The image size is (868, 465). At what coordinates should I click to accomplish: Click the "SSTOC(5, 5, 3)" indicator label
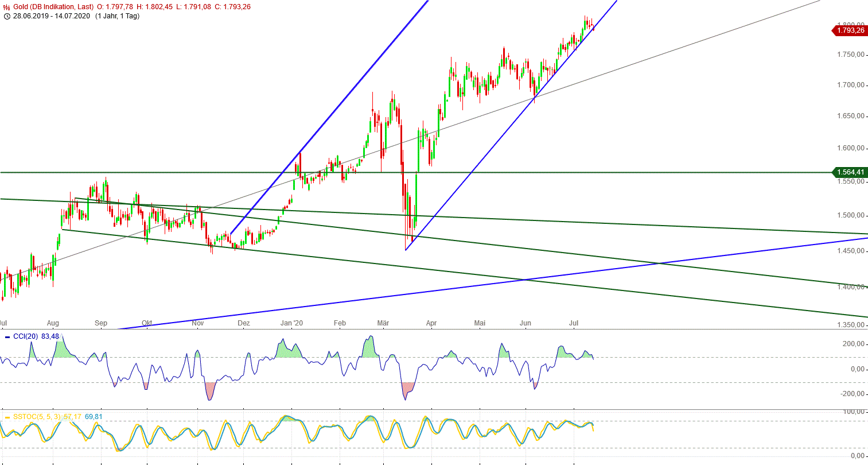(x=37, y=417)
